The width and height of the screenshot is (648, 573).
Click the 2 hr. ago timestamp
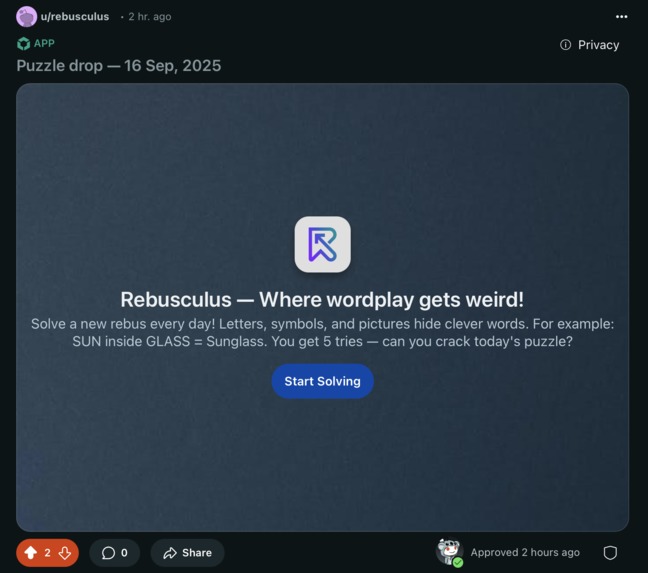pyautogui.click(x=150, y=17)
